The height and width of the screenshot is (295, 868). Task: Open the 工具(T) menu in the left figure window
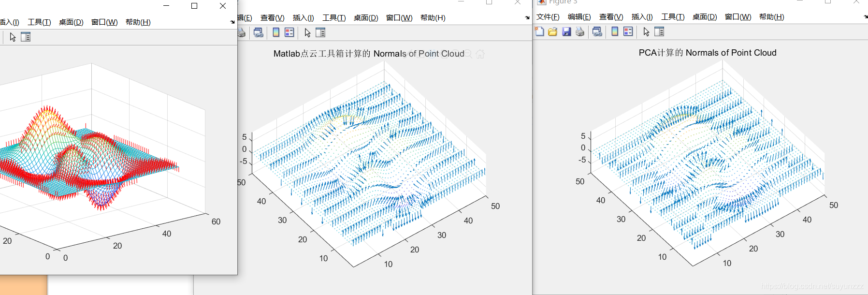39,22
